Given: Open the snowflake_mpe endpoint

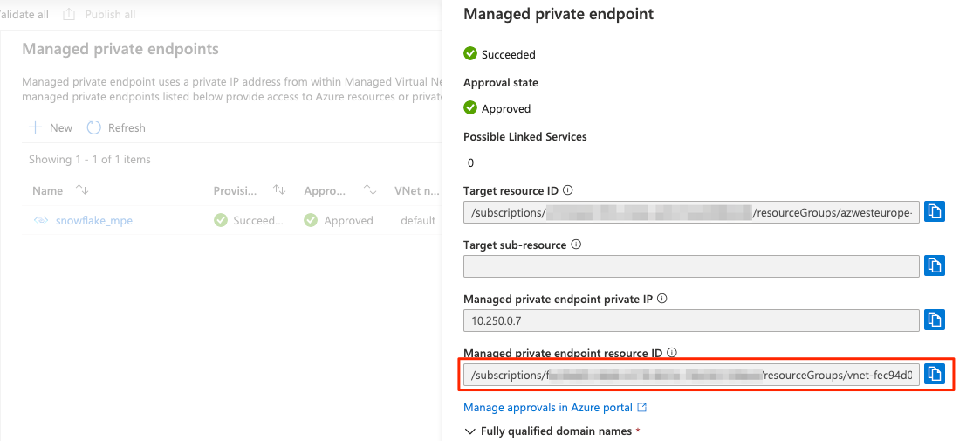Looking at the screenshot, I should [93, 220].
